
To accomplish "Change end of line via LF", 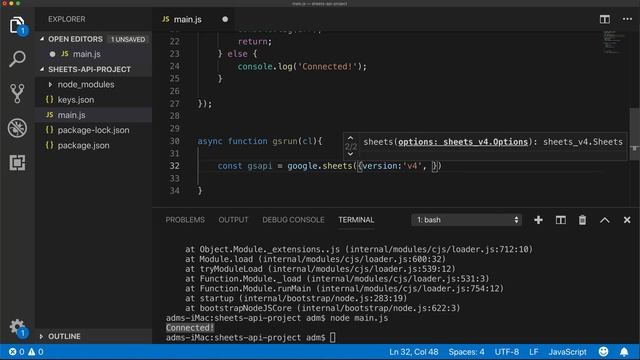I will 533,351.
